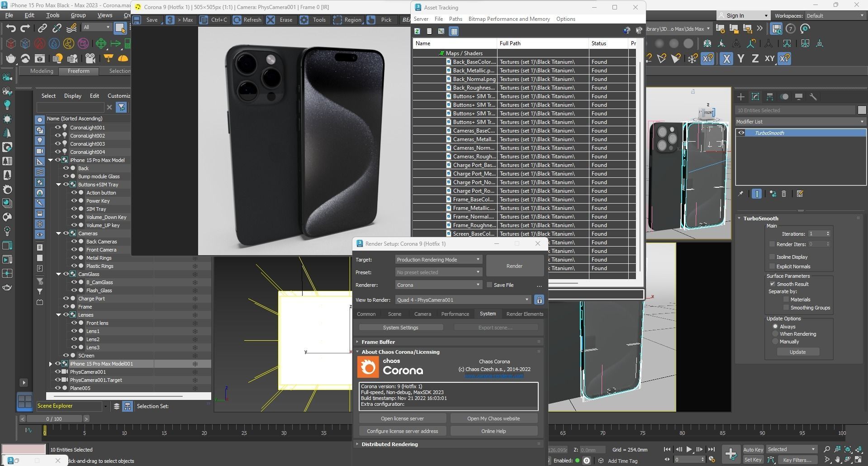Remove modifier with the trash icon

pos(784,194)
